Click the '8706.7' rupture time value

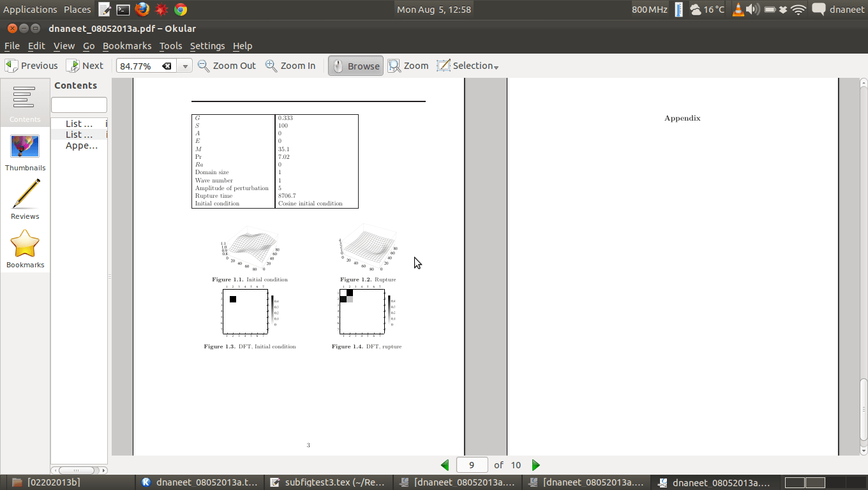[x=287, y=196]
